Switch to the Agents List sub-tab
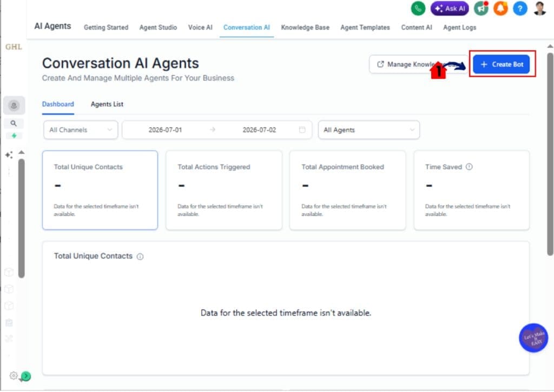 [x=107, y=104]
